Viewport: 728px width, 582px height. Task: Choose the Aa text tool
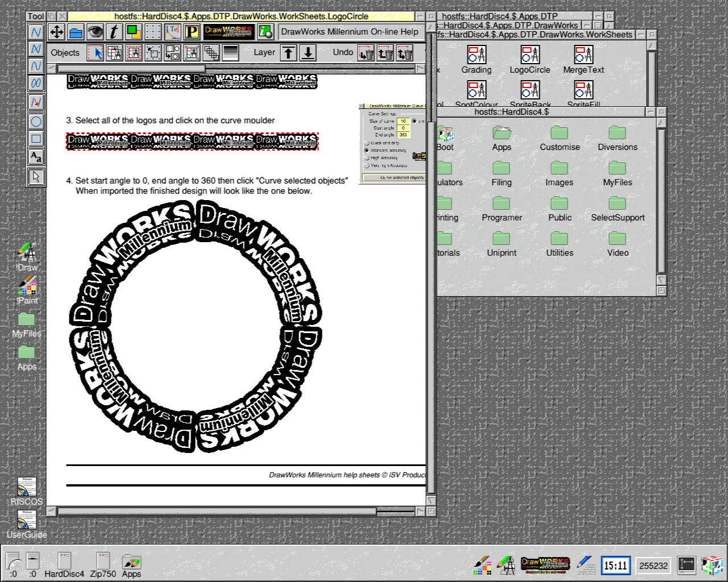36,157
